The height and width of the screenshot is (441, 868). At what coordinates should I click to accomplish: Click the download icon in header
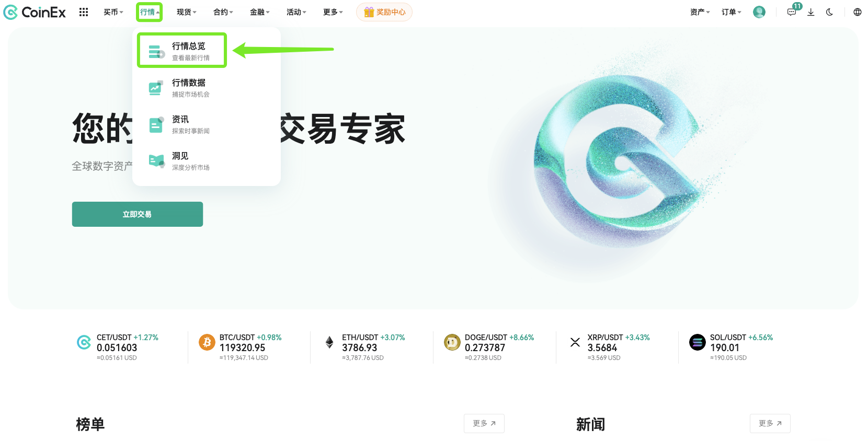pos(811,12)
